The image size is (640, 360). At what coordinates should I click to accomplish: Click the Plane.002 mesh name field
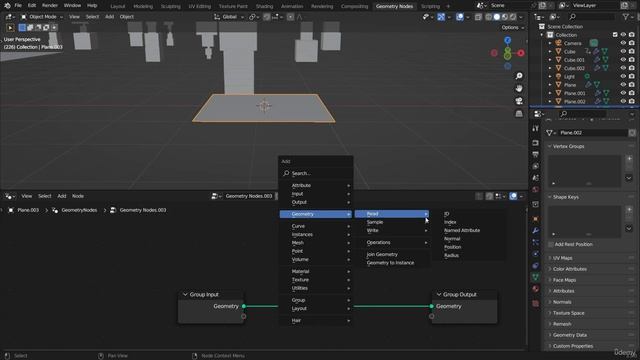click(x=593, y=133)
